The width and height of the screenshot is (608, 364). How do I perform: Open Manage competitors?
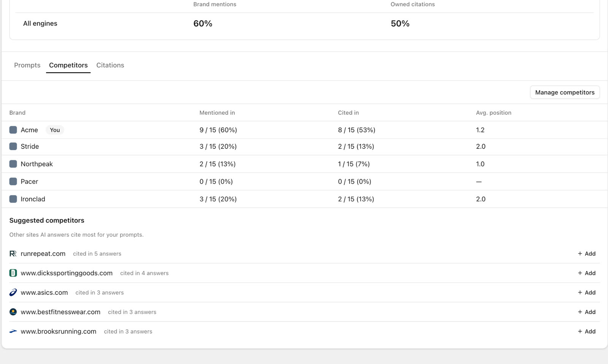coord(565,92)
